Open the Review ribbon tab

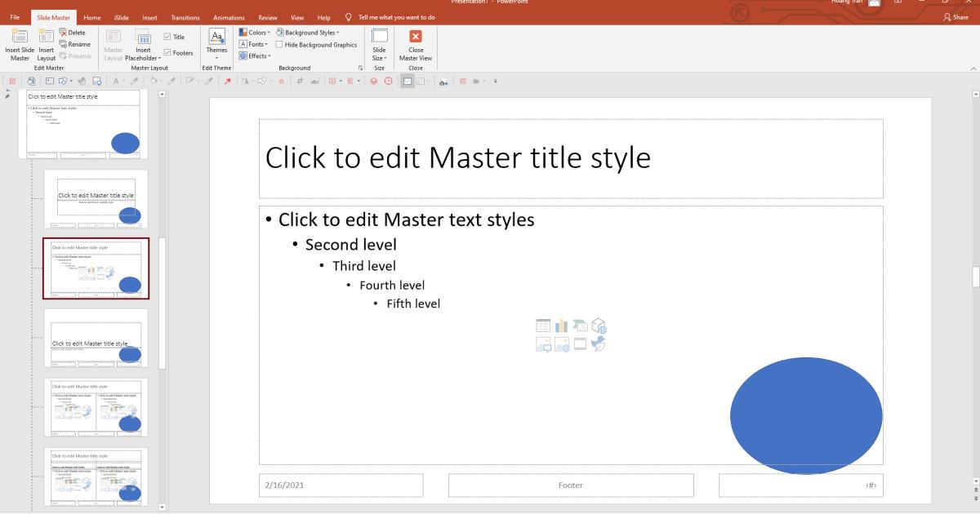coord(268,16)
